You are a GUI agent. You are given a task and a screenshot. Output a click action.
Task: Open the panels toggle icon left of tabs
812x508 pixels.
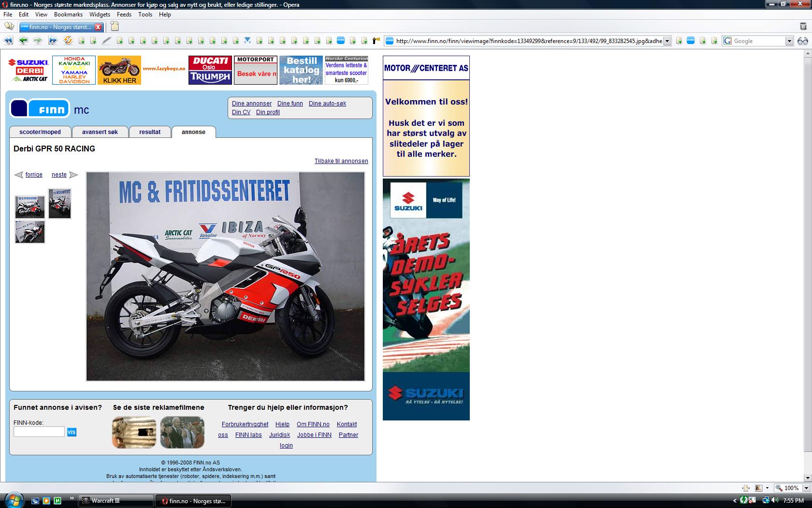(x=9, y=26)
